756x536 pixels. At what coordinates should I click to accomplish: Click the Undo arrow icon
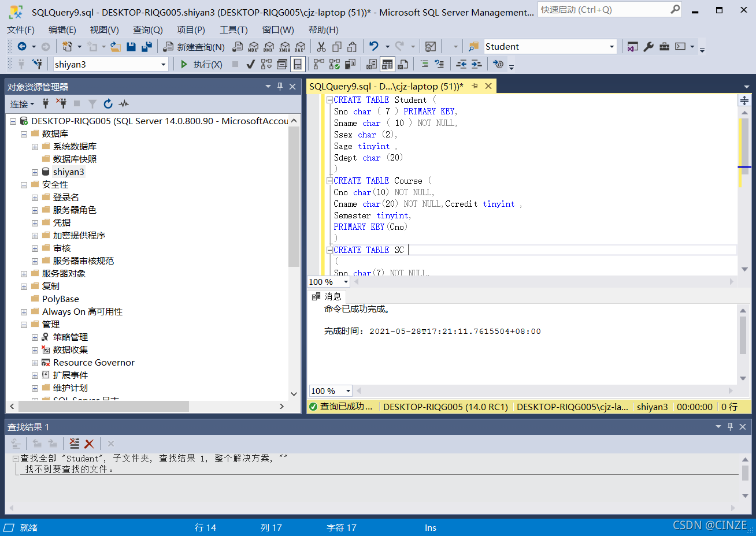(x=374, y=47)
